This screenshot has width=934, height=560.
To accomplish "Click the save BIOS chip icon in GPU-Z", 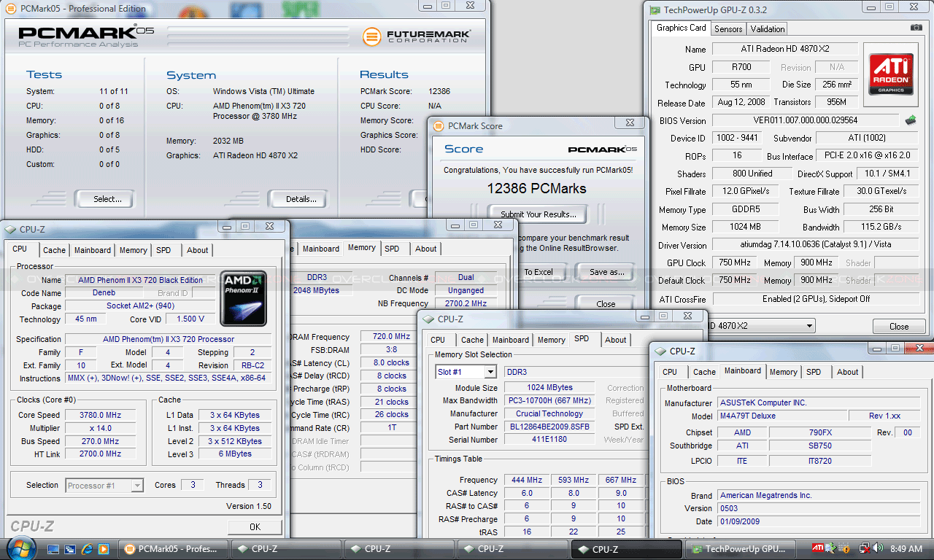I will [x=911, y=120].
